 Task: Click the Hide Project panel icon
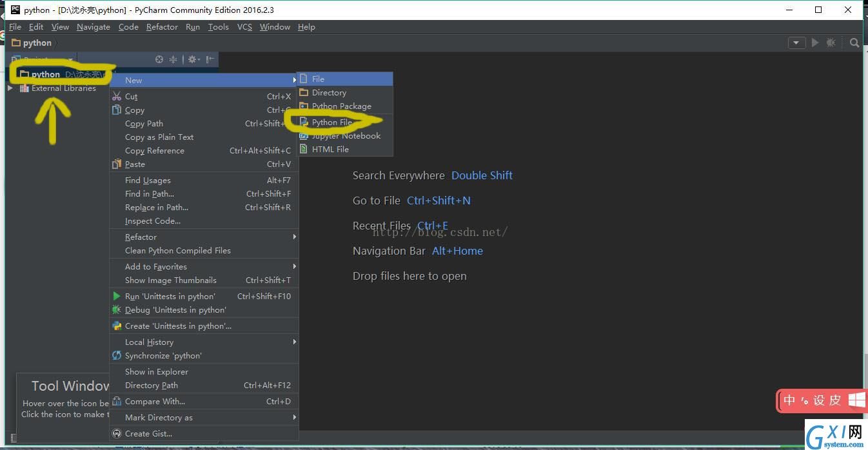(x=210, y=59)
